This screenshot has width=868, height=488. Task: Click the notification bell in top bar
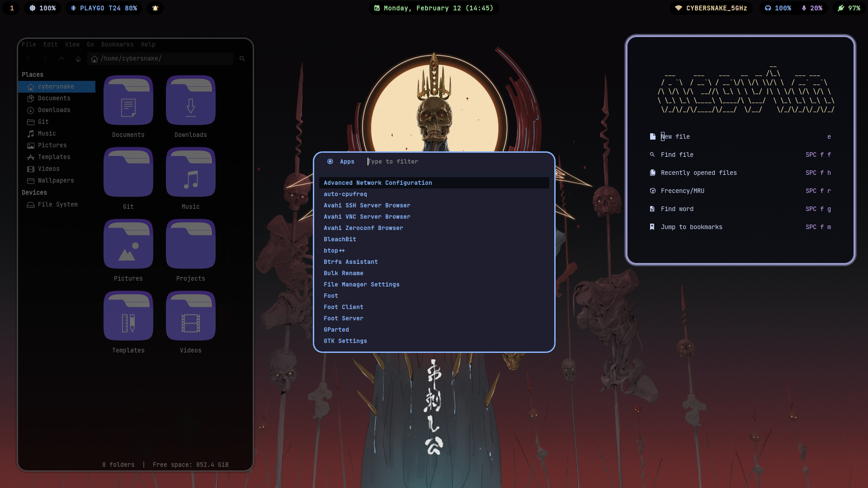pos(155,8)
